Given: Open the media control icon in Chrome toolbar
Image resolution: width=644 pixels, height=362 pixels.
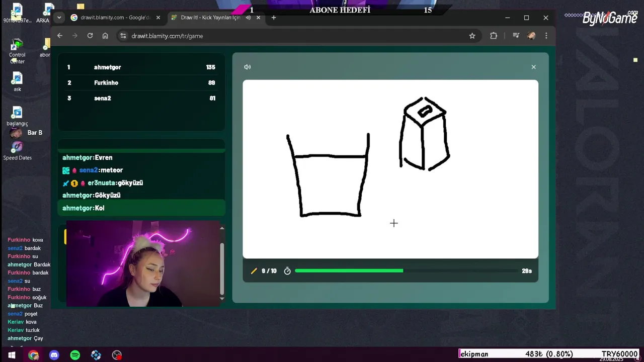Looking at the screenshot, I should tap(516, 36).
